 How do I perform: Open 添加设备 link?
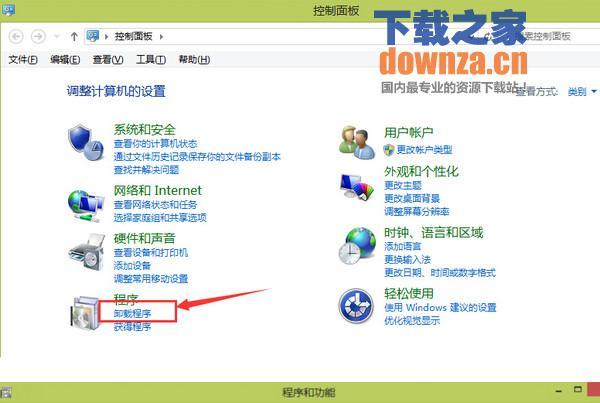(x=132, y=266)
